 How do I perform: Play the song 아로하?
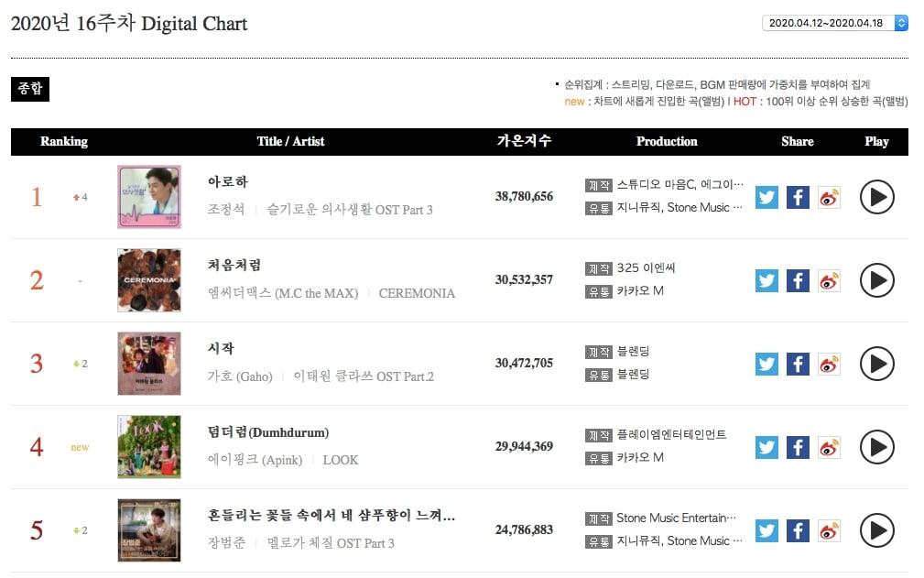(876, 197)
